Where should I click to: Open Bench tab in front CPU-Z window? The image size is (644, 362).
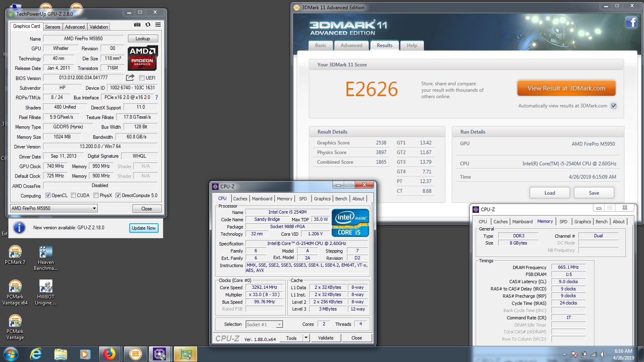point(341,199)
